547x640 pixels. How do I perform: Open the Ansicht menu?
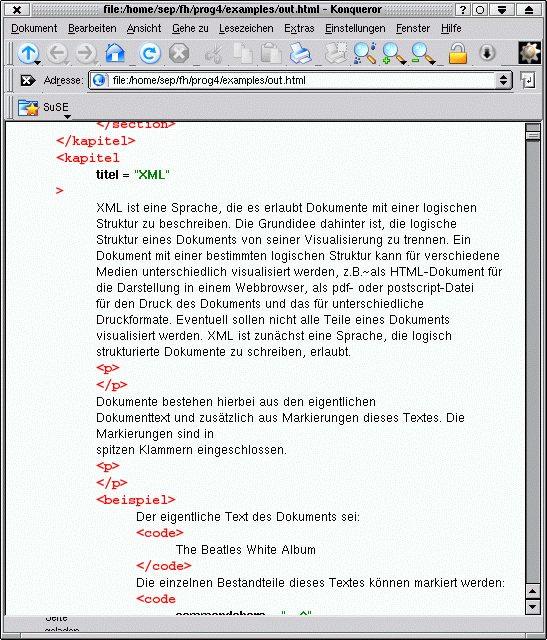(x=144, y=29)
